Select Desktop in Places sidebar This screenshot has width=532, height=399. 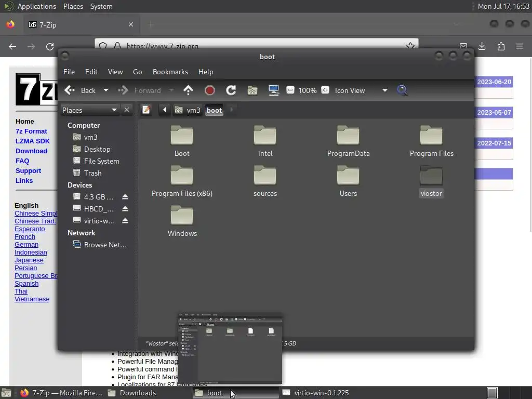97,149
